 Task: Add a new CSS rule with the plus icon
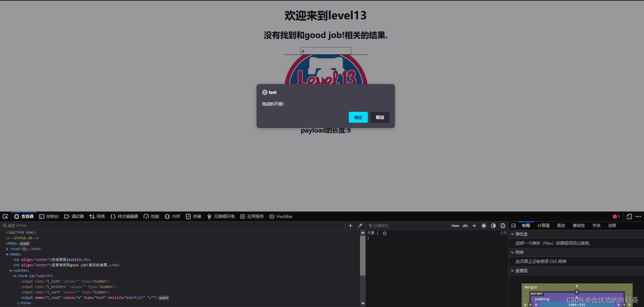[474, 226]
